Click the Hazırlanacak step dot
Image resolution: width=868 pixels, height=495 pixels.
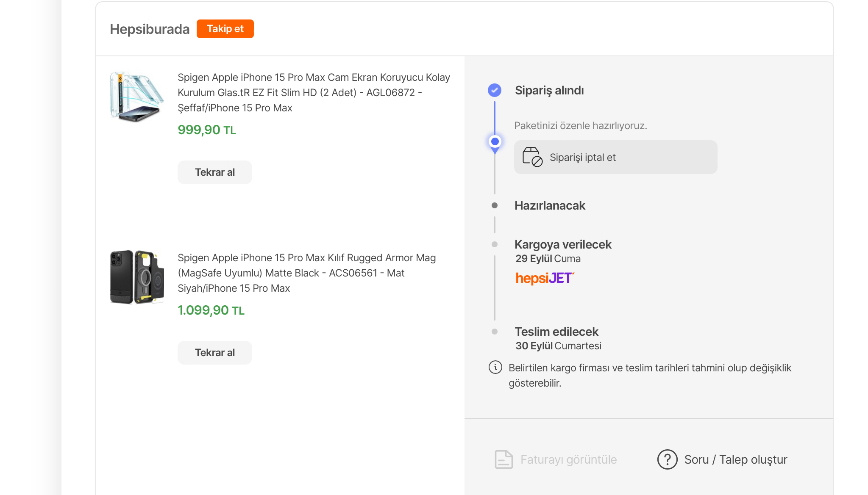click(x=495, y=205)
